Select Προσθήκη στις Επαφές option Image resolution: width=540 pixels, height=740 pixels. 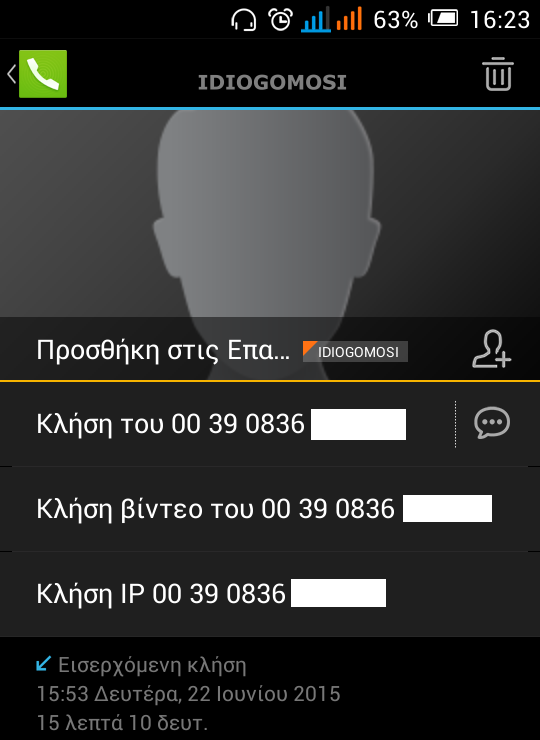(x=270, y=349)
